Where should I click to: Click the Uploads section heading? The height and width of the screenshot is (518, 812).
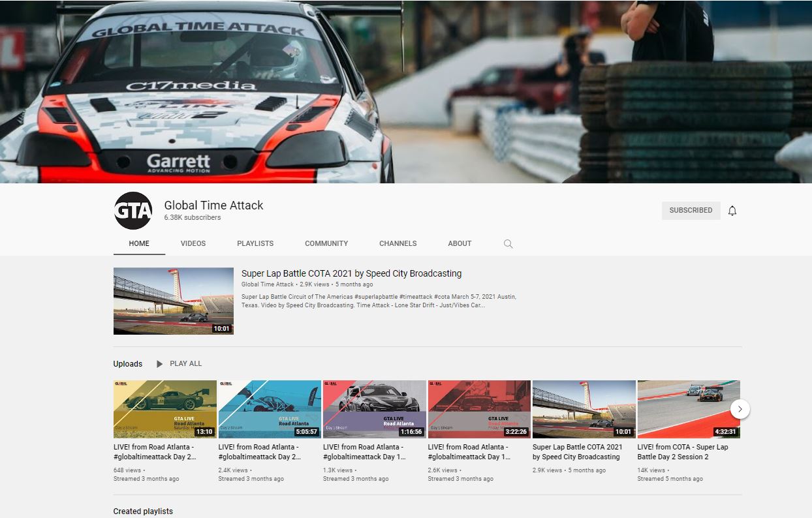pyautogui.click(x=128, y=364)
